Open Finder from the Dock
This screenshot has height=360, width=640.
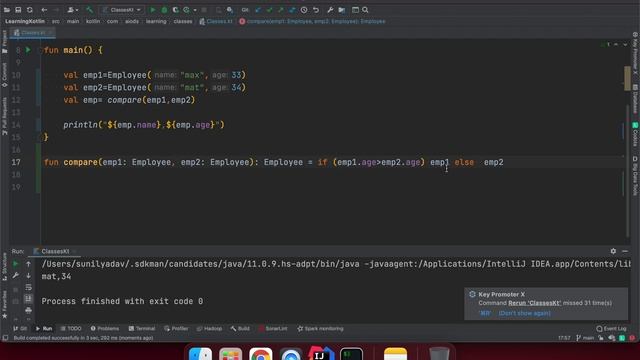click(x=200, y=354)
